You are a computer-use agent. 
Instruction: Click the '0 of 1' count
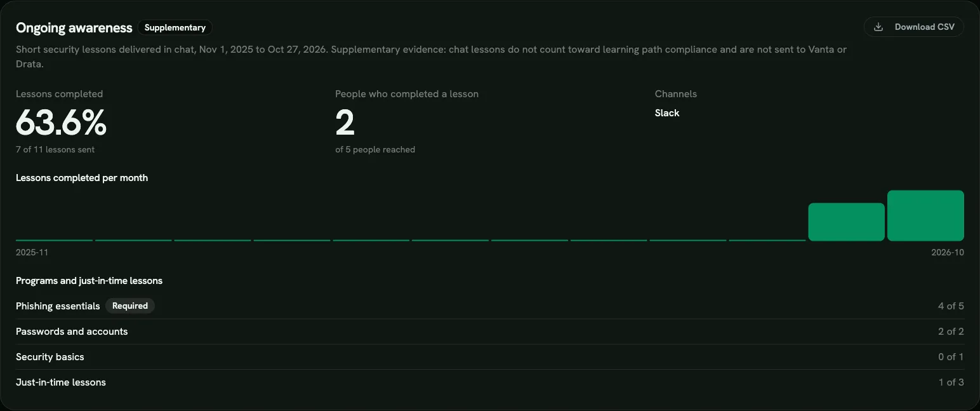(951, 357)
